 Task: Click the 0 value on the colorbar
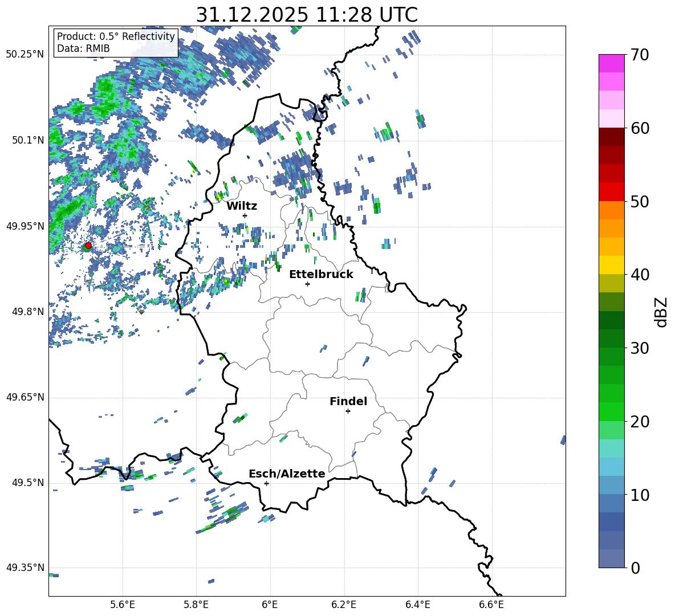[635, 568]
